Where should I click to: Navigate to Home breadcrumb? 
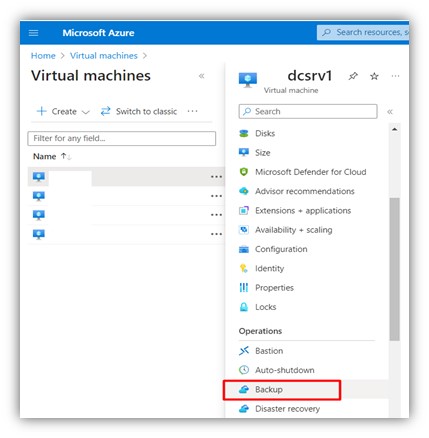(x=43, y=56)
